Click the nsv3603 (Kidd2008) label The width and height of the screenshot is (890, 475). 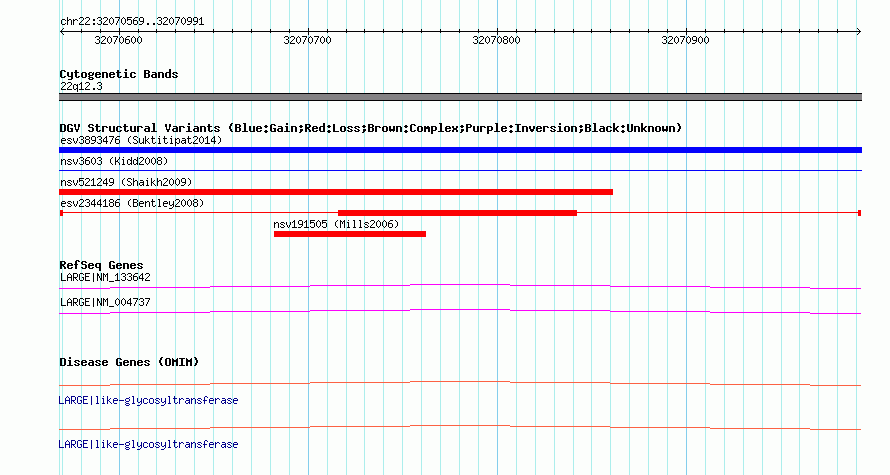[114, 161]
